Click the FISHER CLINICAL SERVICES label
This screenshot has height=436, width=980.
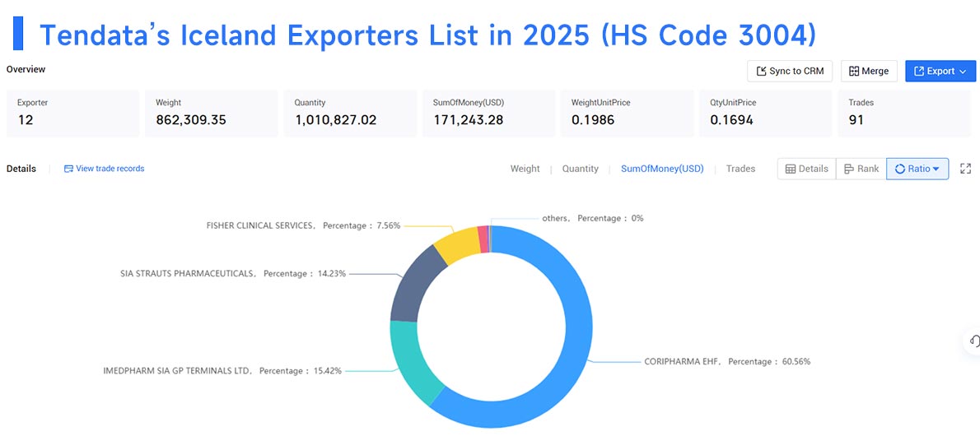[303, 225]
